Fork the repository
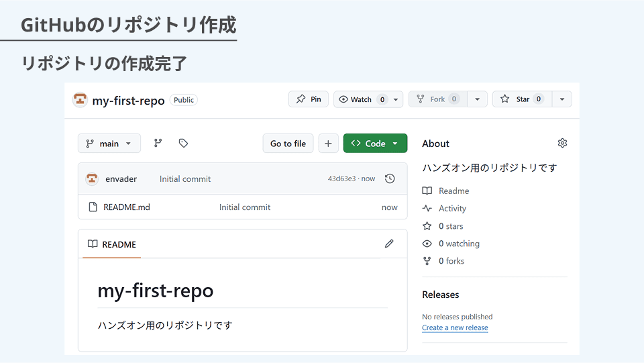The height and width of the screenshot is (363, 644). tap(438, 99)
